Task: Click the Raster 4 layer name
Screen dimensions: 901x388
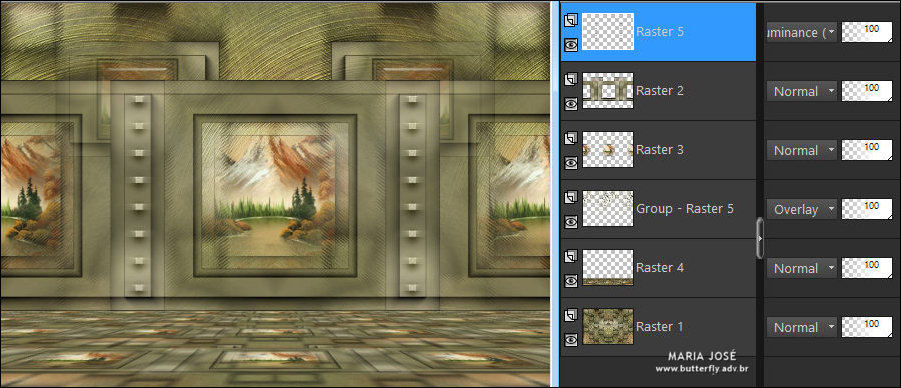Action: pos(660,268)
